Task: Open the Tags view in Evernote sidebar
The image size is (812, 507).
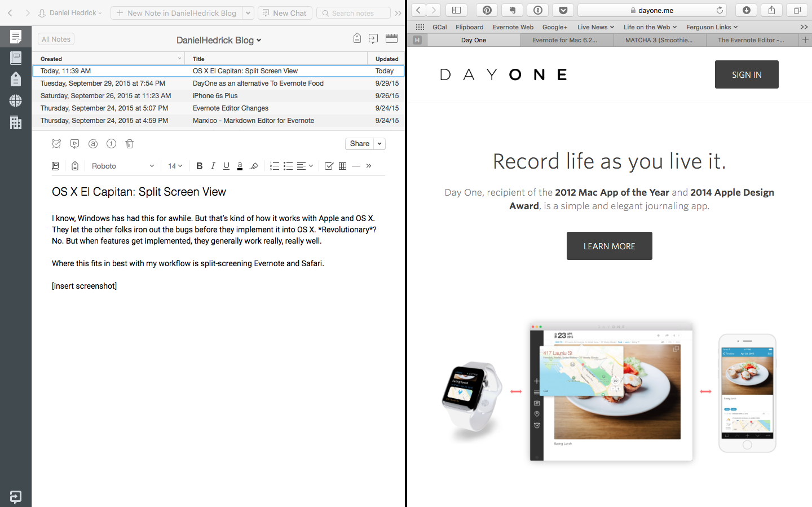Action: click(x=15, y=79)
